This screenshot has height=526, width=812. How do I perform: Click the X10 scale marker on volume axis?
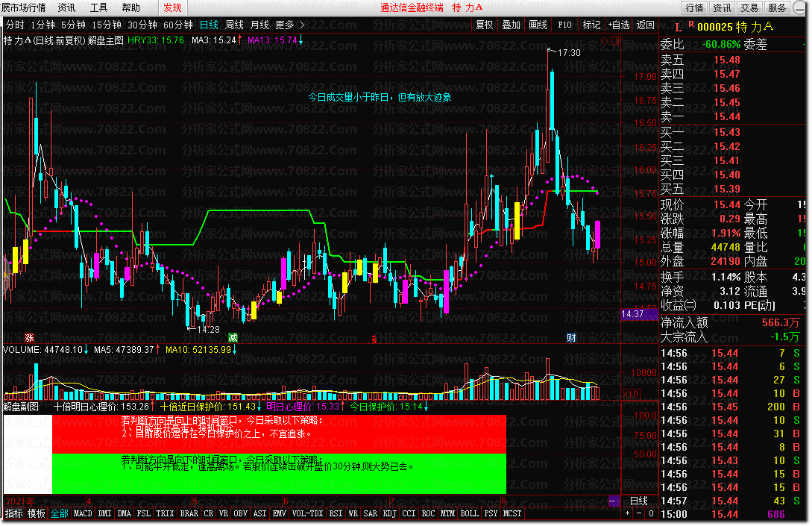point(630,394)
